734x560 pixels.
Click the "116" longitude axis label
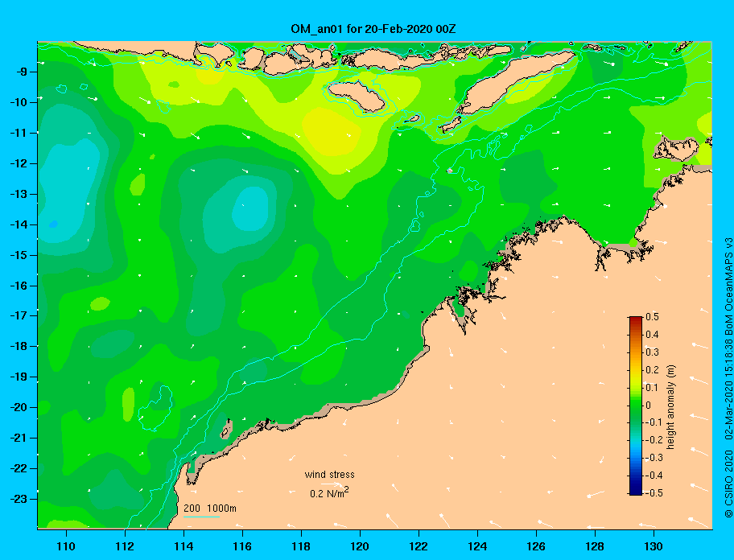pos(242,546)
